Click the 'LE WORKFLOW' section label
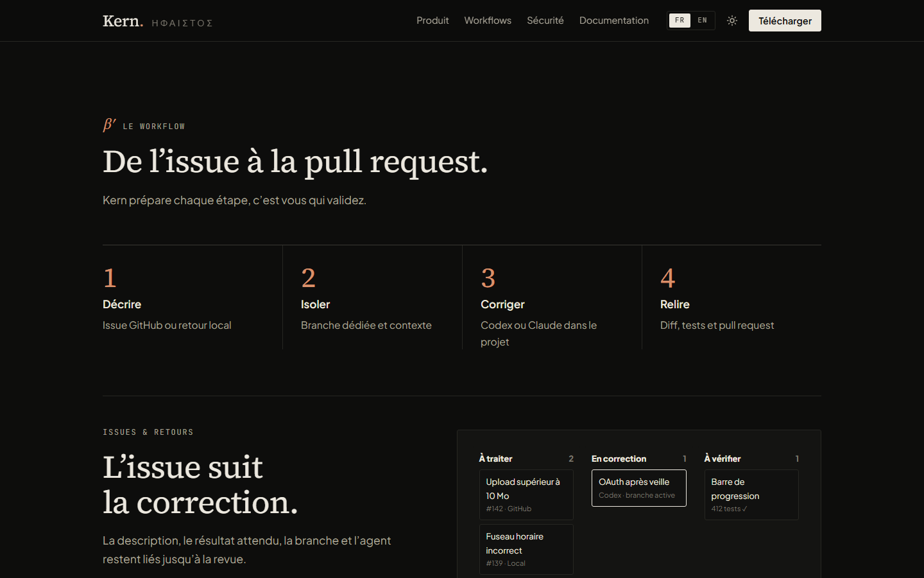The height and width of the screenshot is (578, 924). click(154, 127)
